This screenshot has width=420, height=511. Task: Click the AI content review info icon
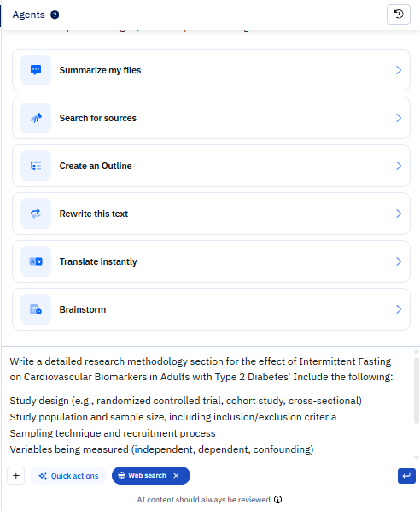click(277, 500)
